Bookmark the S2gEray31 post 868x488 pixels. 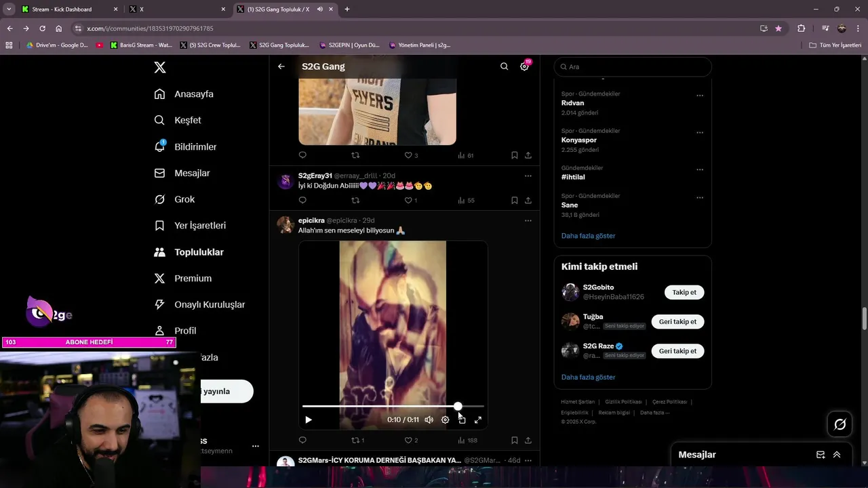click(514, 201)
